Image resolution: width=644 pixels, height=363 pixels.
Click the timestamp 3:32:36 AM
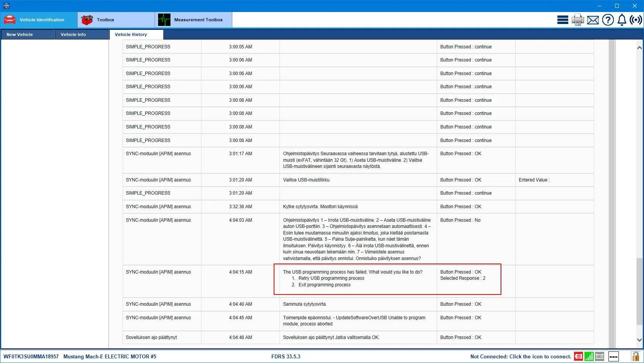click(240, 207)
